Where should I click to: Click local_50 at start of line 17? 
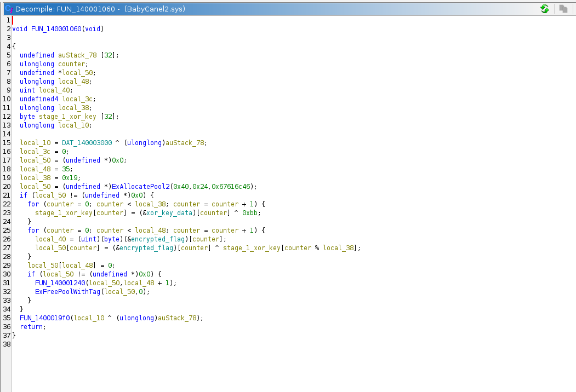[x=35, y=160]
